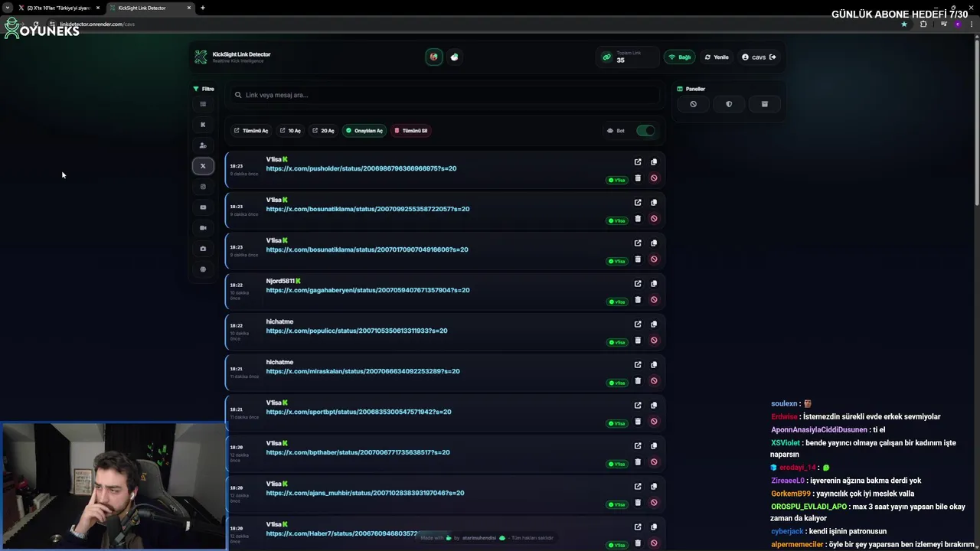This screenshot has width=980, height=551.
Task: Filter links by Kick platform icon
Action: coord(203,125)
